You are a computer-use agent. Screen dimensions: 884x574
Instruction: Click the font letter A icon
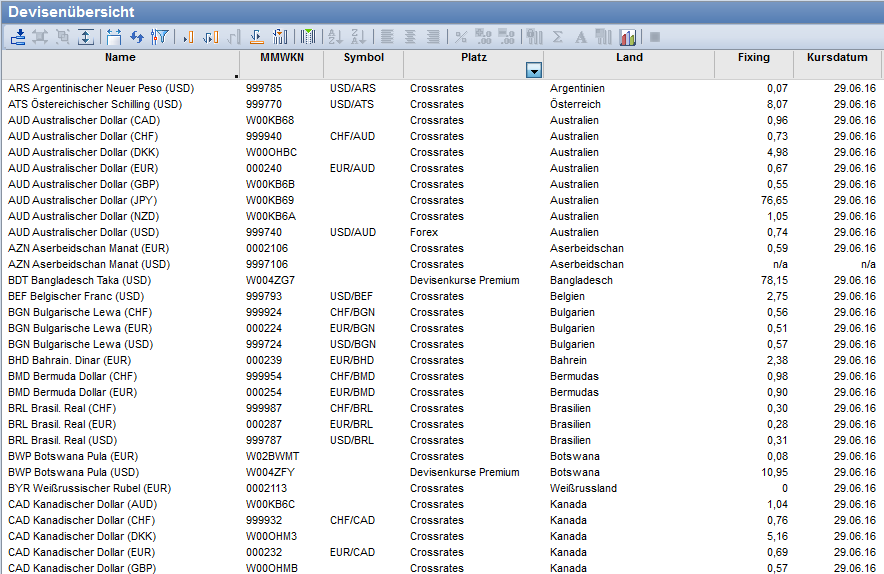(x=581, y=37)
